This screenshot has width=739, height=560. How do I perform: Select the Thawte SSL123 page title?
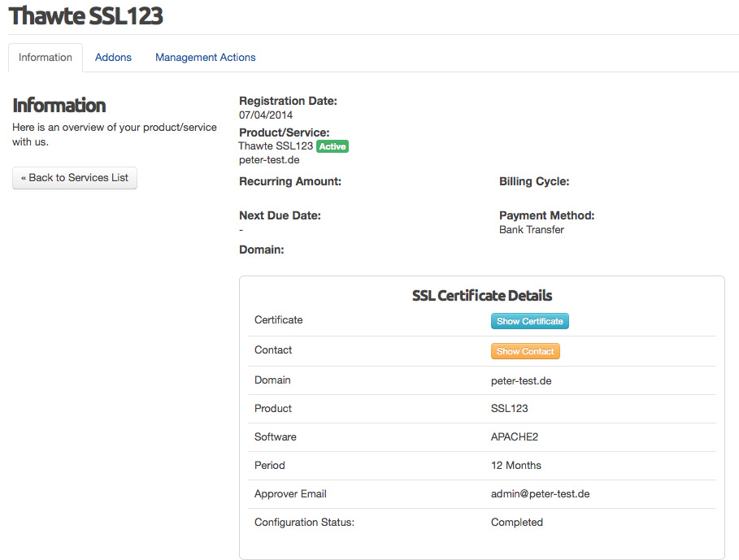pyautogui.click(x=86, y=15)
